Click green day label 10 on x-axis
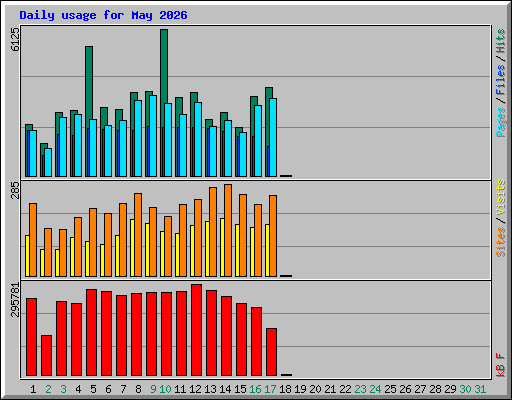The image size is (512, 400). click(x=165, y=389)
